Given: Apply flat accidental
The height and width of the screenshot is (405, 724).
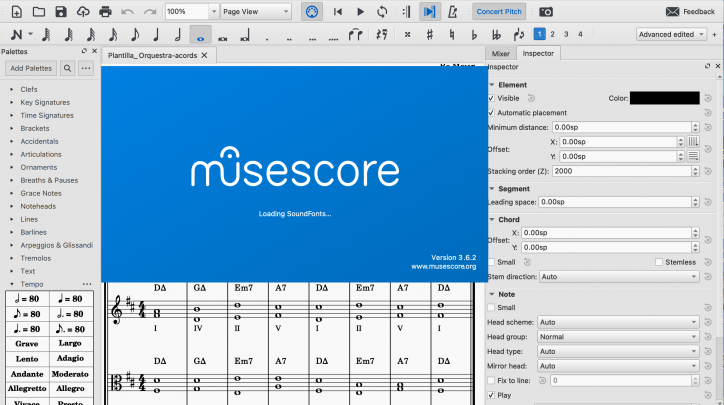Looking at the screenshot, I should coord(474,35).
